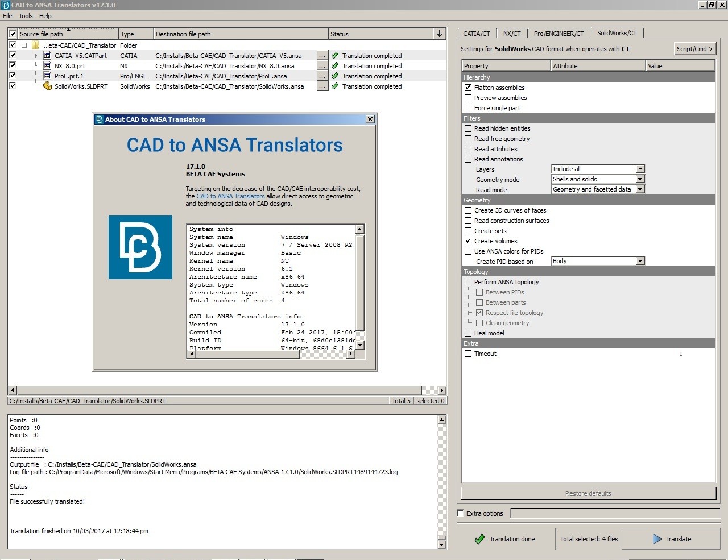
Task: Click the green checkmark status for ProE
Action: 334,76
